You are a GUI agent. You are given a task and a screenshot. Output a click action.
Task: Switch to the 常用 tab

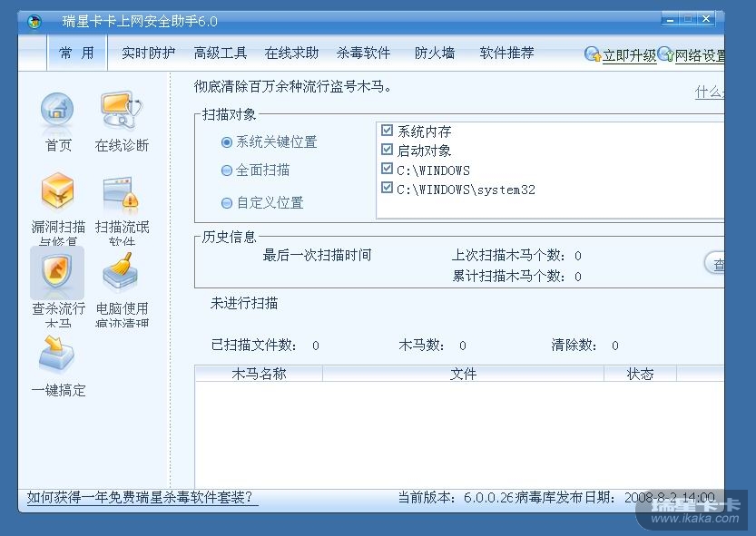click(76, 53)
